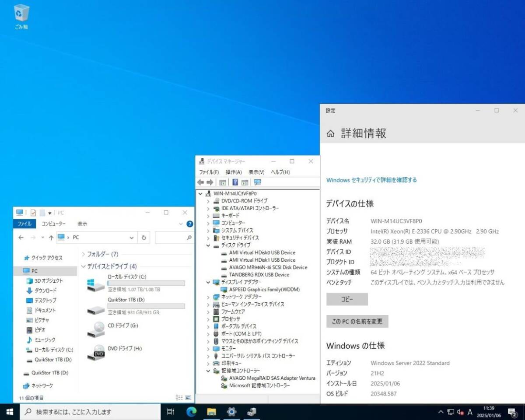Image resolution: width=525 pixels, height=420 pixels.
Task: Open File Explorer from the taskbar
Action: tap(212, 412)
